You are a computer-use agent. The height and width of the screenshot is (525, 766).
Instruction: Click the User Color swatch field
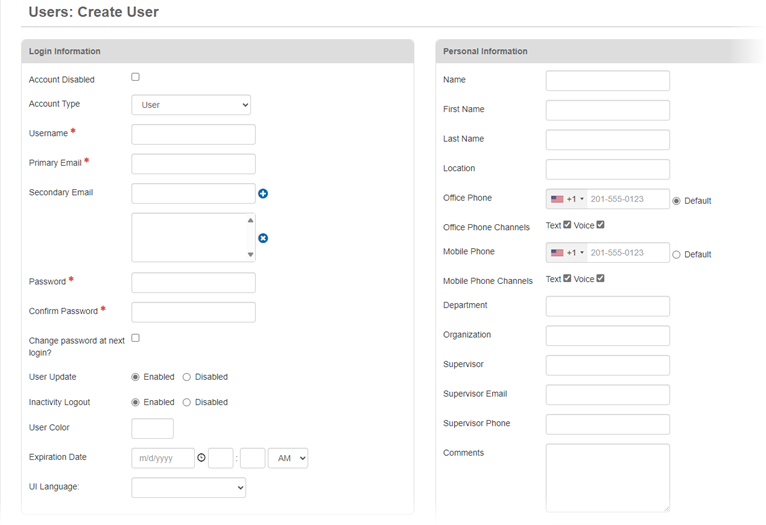(x=152, y=429)
